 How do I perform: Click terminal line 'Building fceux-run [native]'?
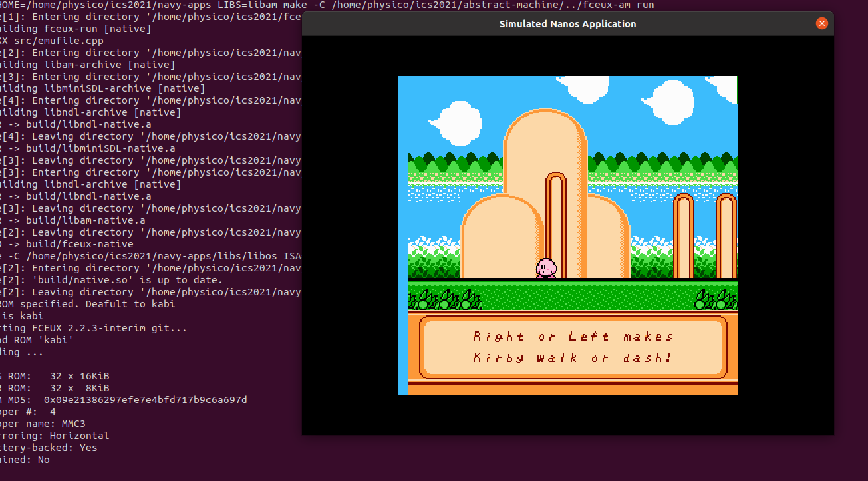(76, 29)
